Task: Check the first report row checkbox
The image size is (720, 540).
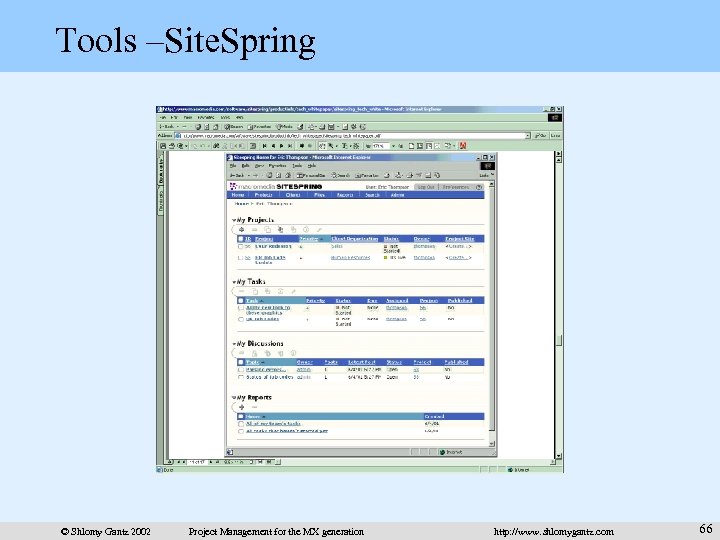Action: [x=240, y=424]
